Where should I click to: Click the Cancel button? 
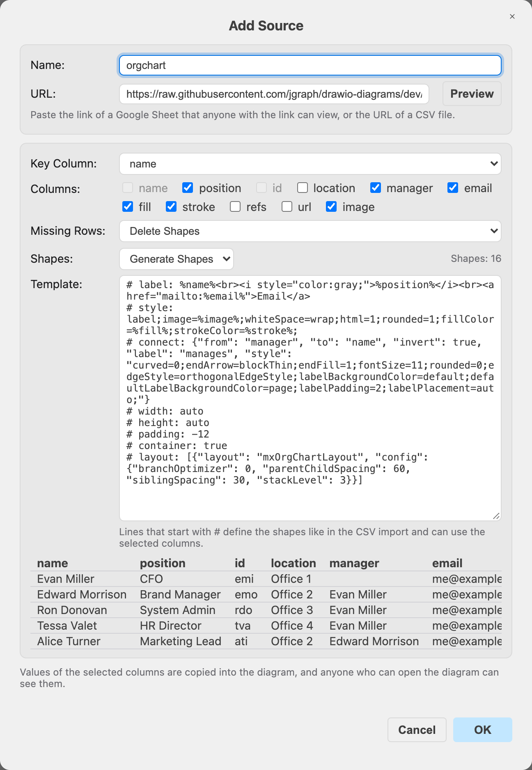417,730
